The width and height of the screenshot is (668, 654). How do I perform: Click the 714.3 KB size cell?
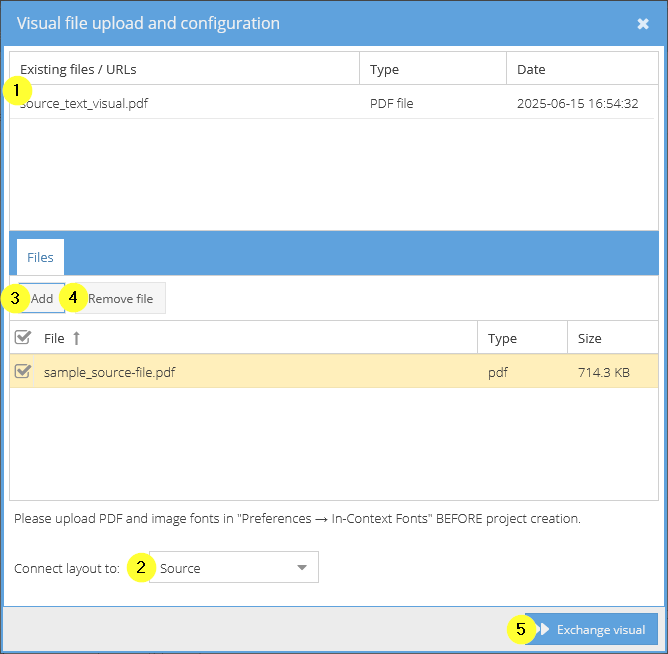pyautogui.click(x=604, y=372)
